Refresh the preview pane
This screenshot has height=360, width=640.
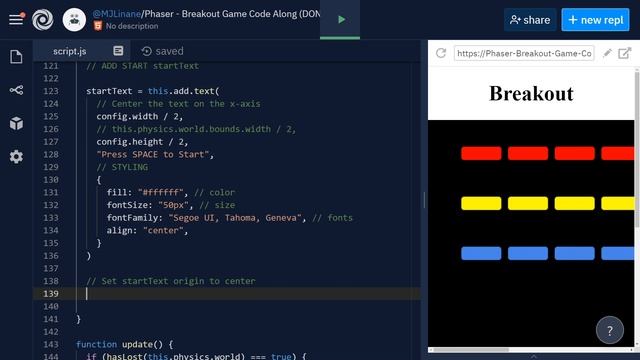tap(441, 53)
